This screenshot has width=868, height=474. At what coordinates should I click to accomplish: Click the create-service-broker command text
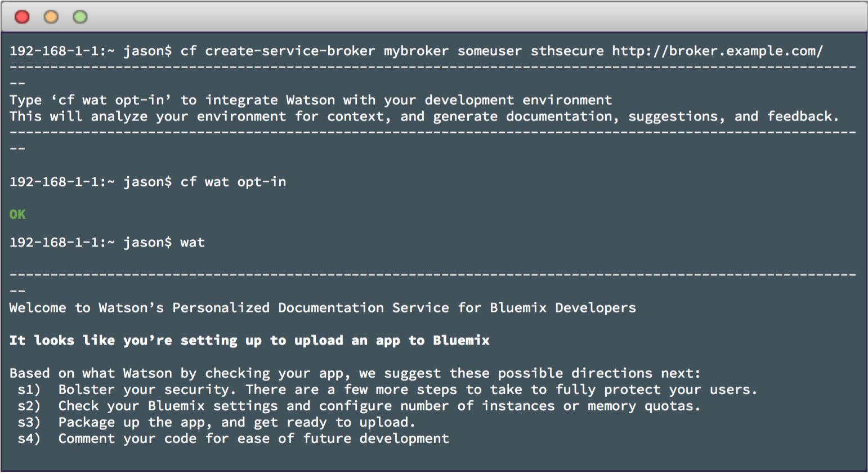point(290,51)
